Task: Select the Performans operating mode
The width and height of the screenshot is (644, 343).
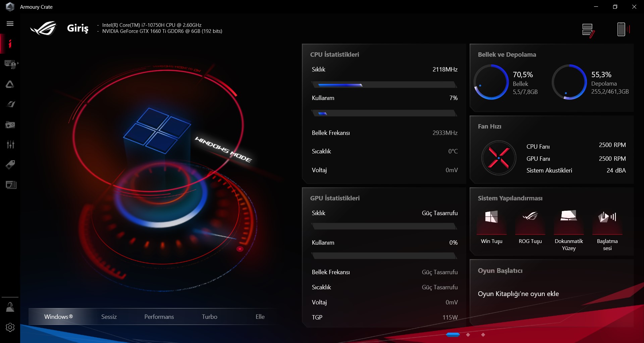Action: point(159,316)
